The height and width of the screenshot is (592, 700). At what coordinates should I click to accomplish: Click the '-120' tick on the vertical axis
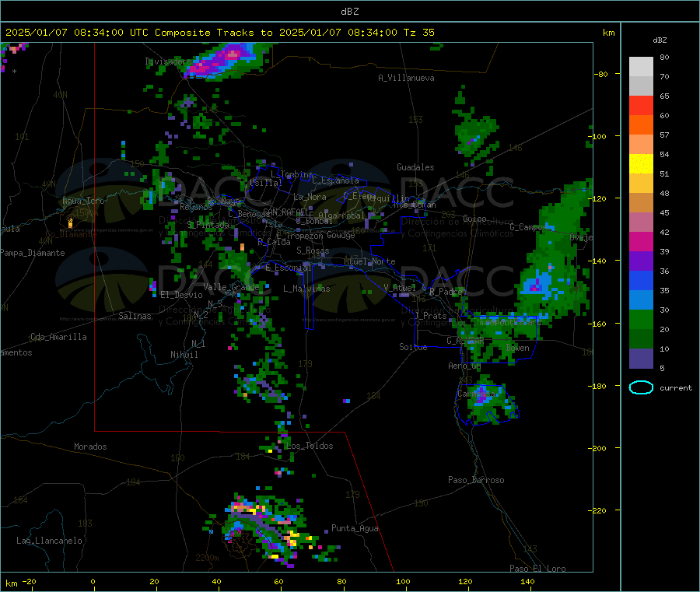pos(599,198)
